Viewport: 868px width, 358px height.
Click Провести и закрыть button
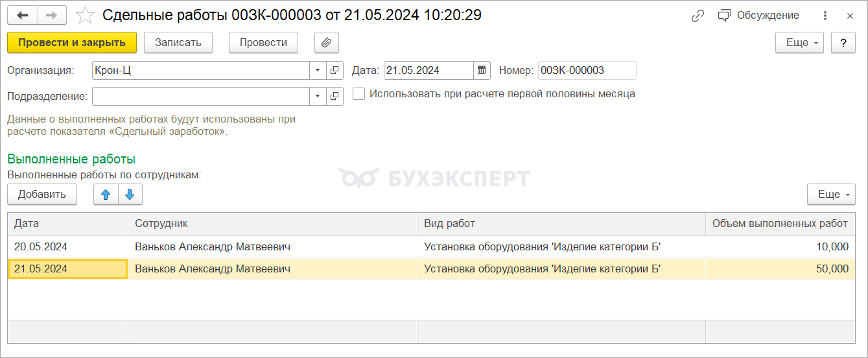point(72,42)
